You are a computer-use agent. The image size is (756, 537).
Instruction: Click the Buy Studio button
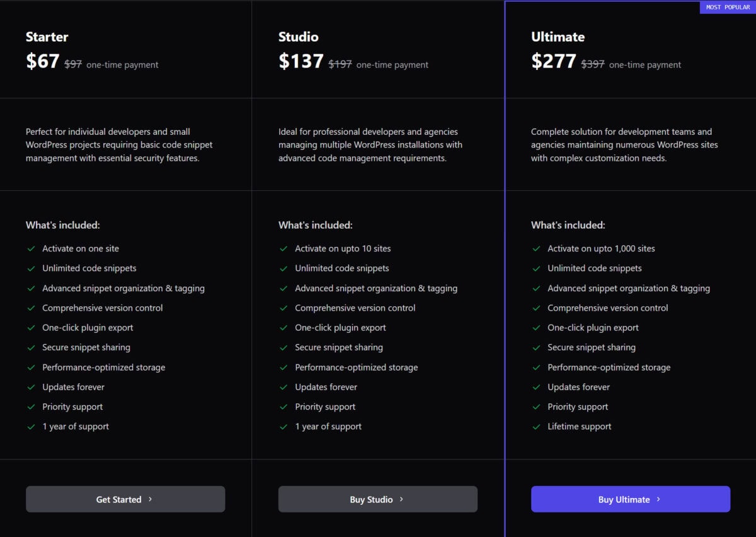[x=378, y=499]
